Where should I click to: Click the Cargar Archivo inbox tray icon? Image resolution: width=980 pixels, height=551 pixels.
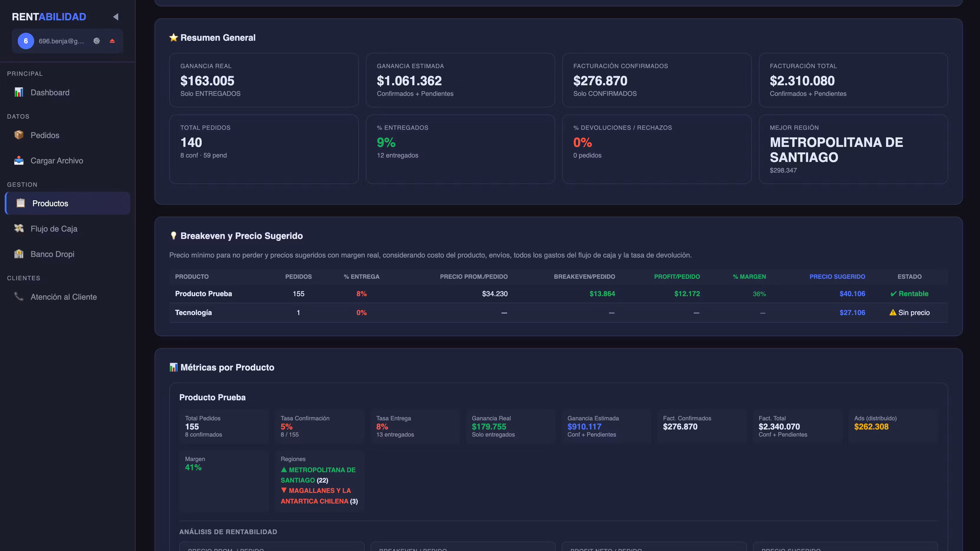click(x=19, y=160)
